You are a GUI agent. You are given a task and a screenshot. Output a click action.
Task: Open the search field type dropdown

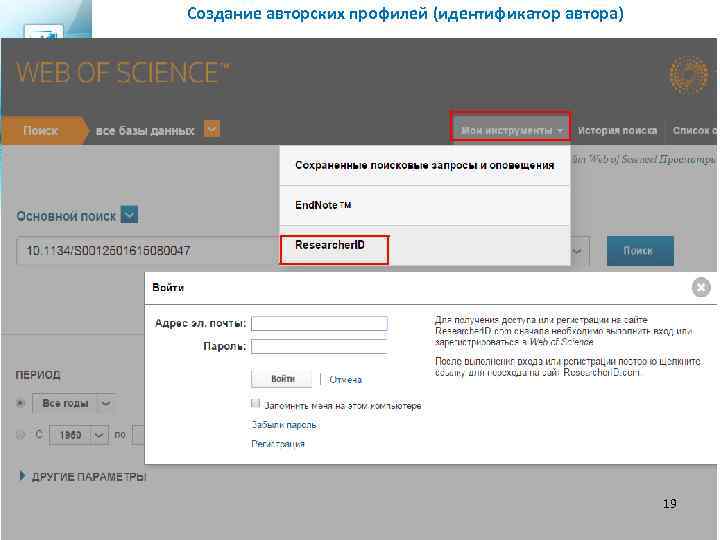[x=578, y=251]
